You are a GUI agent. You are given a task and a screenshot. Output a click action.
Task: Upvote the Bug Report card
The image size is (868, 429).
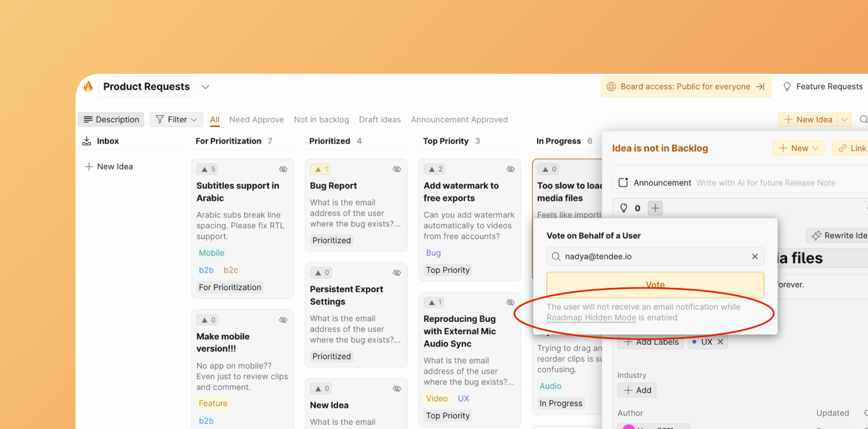[320, 169]
